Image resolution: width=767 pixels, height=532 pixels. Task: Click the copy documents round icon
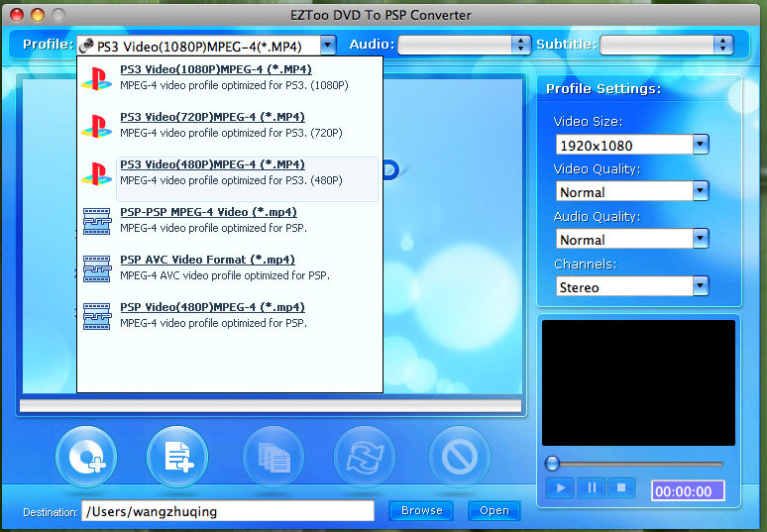point(273,457)
